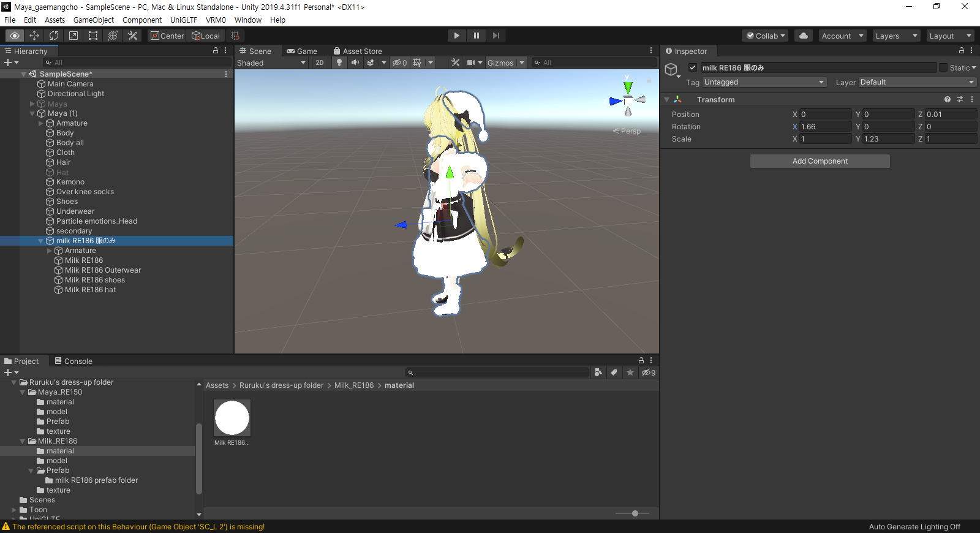This screenshot has width=980, height=533.
Task: Expand the first Armature under Maya (1)
Action: pos(41,123)
